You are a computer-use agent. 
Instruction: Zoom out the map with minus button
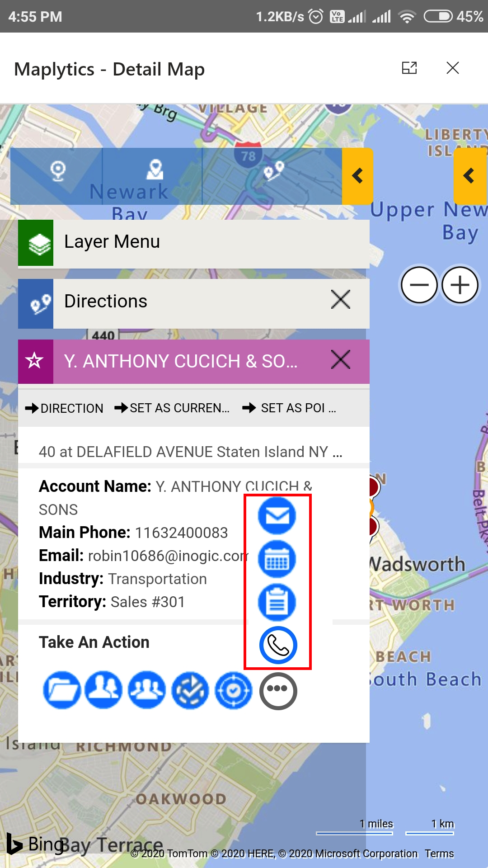[419, 285]
